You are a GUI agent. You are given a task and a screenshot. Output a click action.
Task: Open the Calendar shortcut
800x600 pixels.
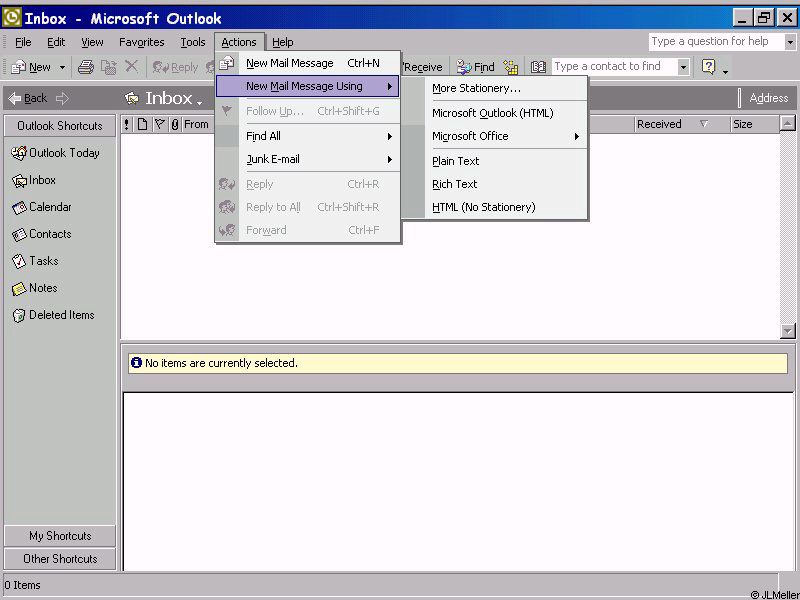[41, 207]
